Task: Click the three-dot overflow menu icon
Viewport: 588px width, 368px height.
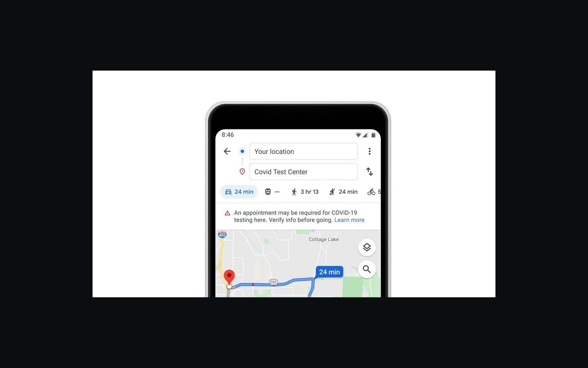Action: point(370,151)
